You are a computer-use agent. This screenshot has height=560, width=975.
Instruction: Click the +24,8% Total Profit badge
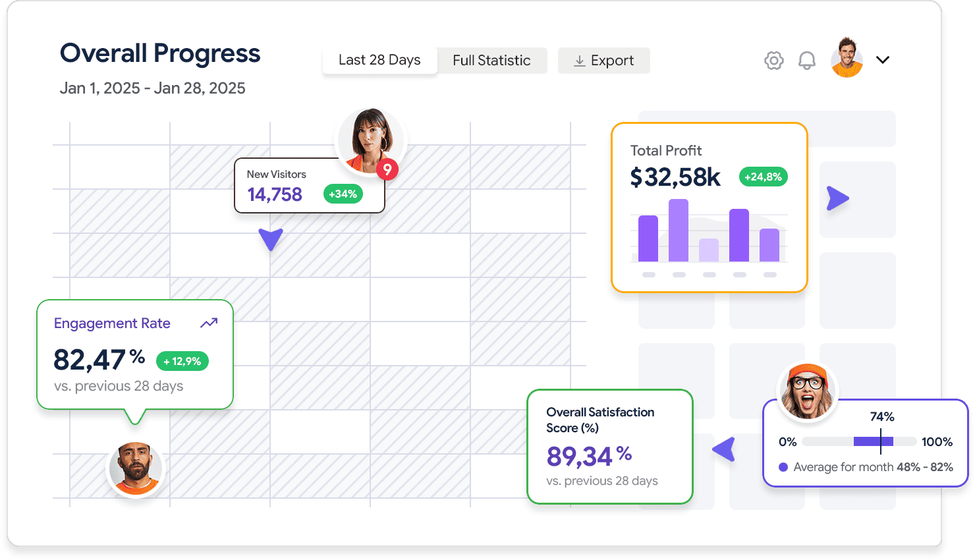[x=763, y=177]
